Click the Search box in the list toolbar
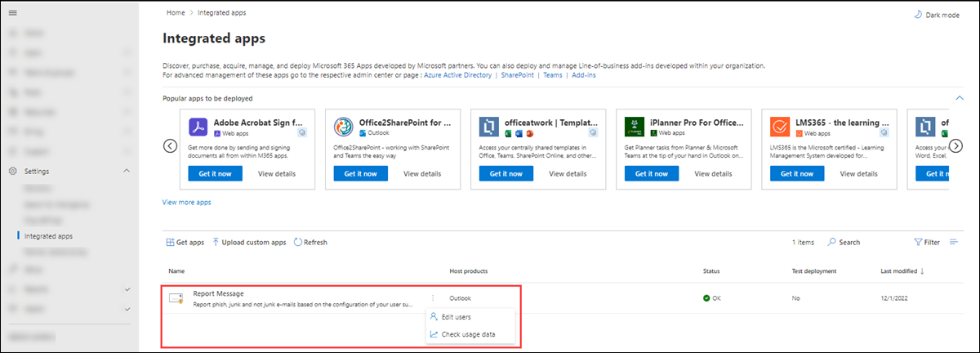Screen dimensions: 980x353 [x=844, y=243]
